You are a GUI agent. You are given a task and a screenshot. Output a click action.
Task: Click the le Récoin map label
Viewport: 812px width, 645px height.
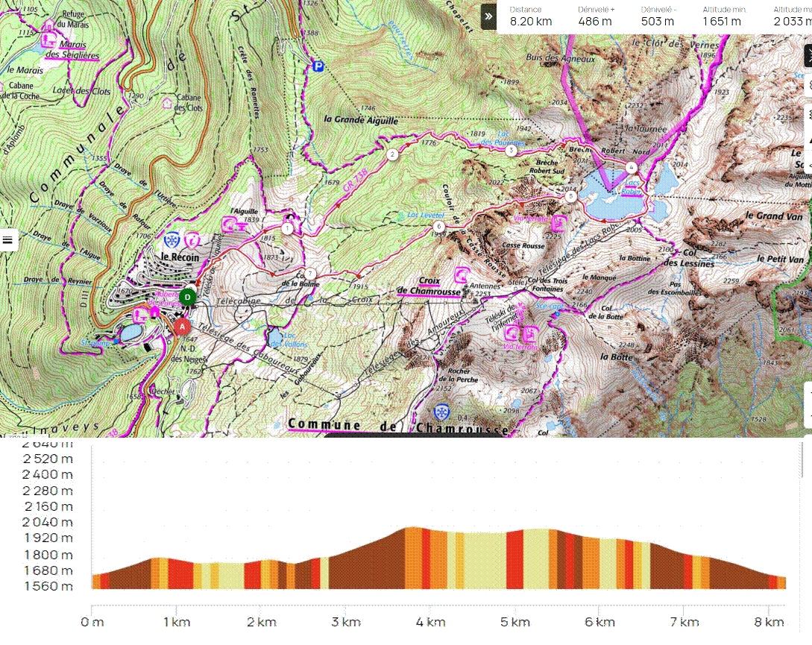180,257
